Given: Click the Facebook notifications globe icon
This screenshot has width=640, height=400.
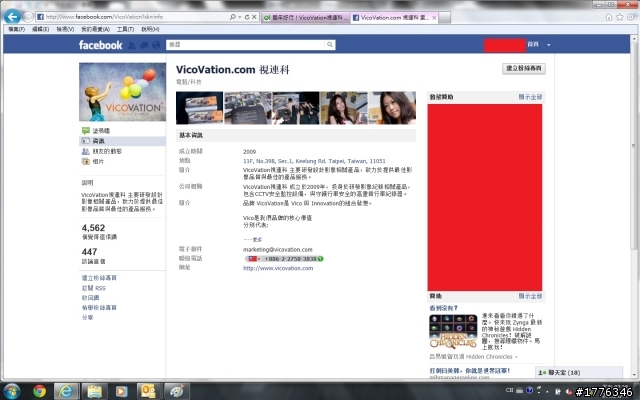Looking at the screenshot, I should [156, 45].
